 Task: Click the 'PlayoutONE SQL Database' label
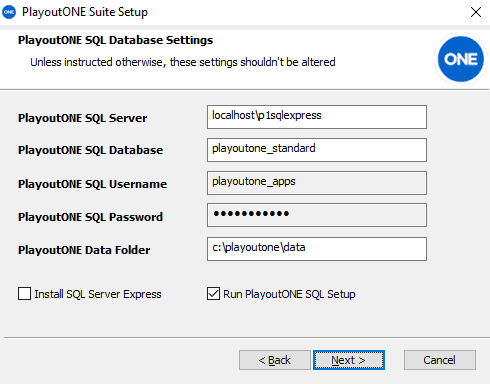(x=90, y=150)
